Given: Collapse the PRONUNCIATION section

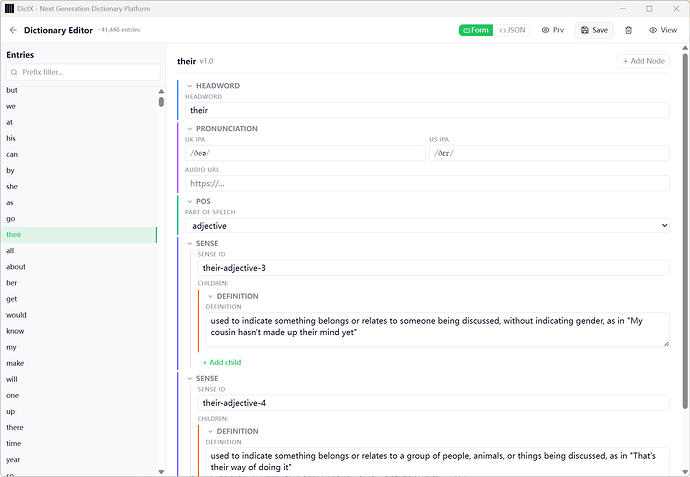Looking at the screenshot, I should tap(190, 128).
